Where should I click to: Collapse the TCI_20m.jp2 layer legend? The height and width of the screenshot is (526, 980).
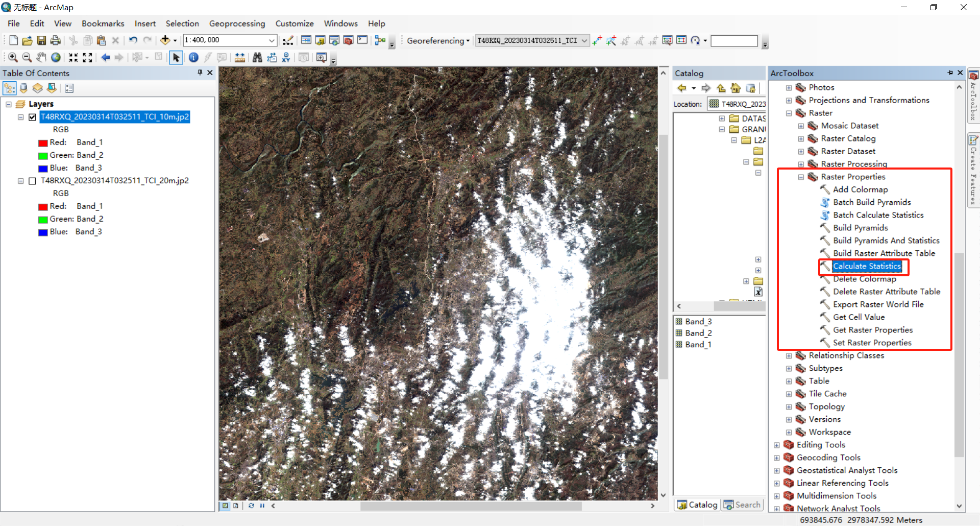coord(21,181)
